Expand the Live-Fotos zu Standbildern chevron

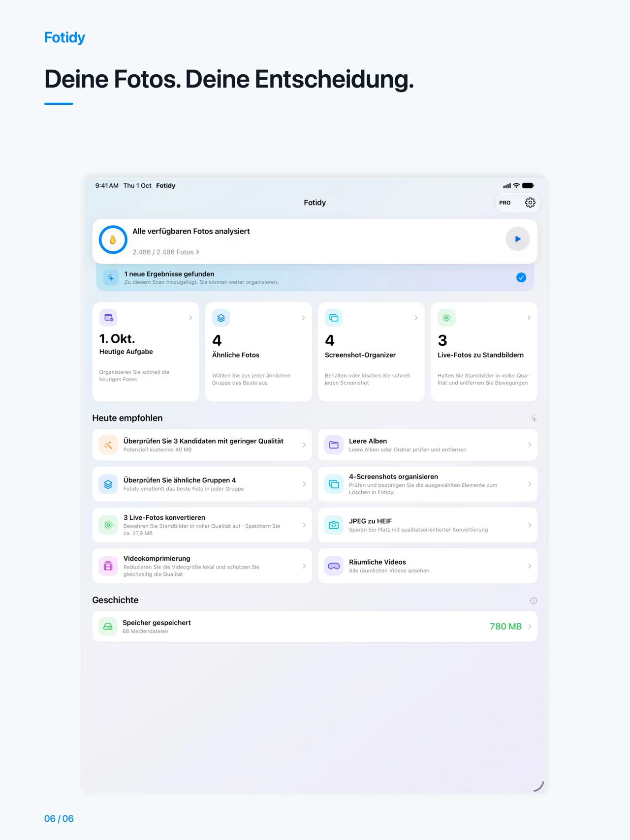point(529,318)
